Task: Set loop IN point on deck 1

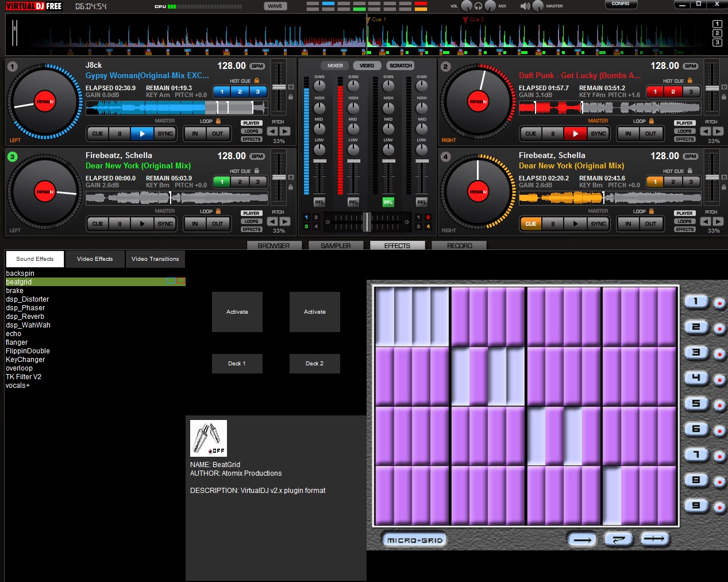Action: (195, 133)
